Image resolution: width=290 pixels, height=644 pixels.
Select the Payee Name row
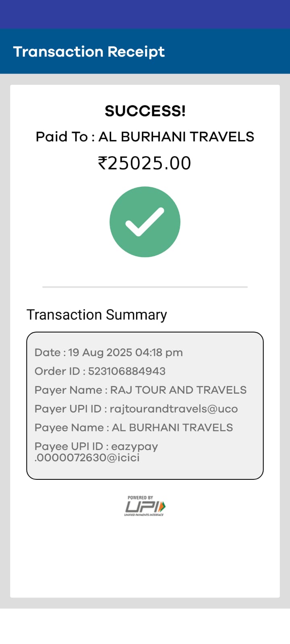[134, 427]
